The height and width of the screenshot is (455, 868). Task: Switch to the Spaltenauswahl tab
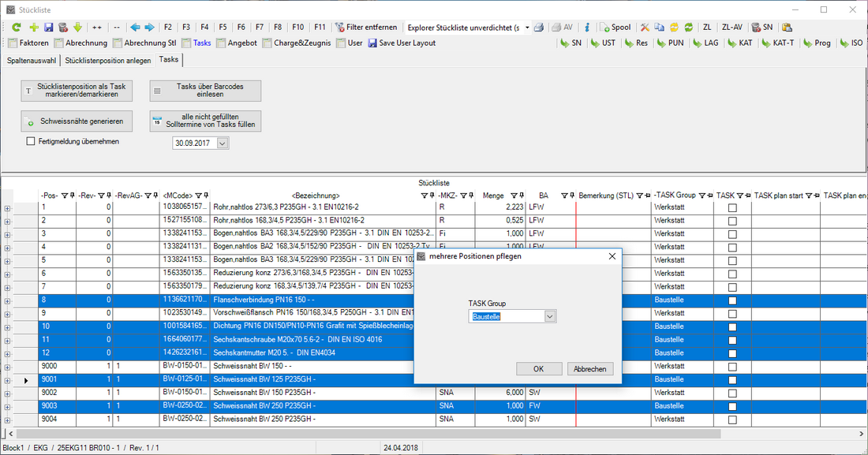(31, 60)
